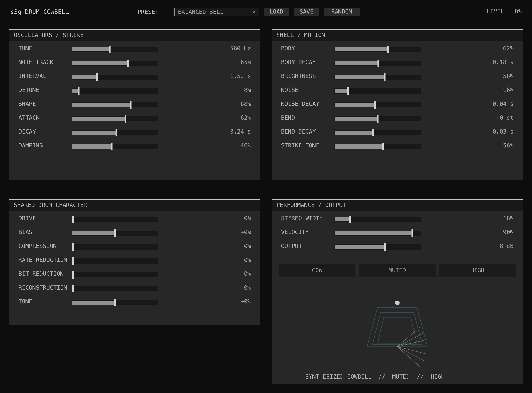
Task: Click the 0.24 s decay value
Action: click(x=240, y=132)
